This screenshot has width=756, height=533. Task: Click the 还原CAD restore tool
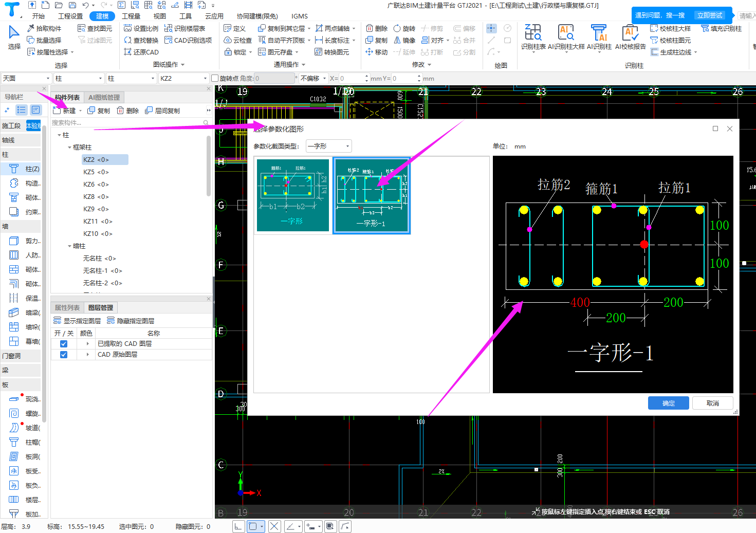click(141, 52)
